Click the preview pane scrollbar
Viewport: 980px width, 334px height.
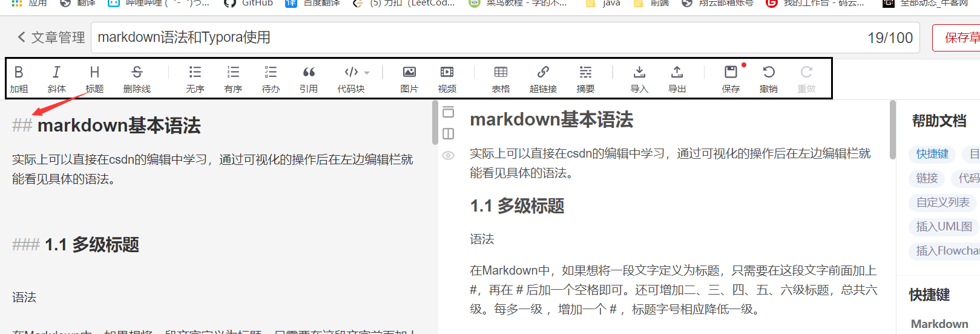click(892, 130)
